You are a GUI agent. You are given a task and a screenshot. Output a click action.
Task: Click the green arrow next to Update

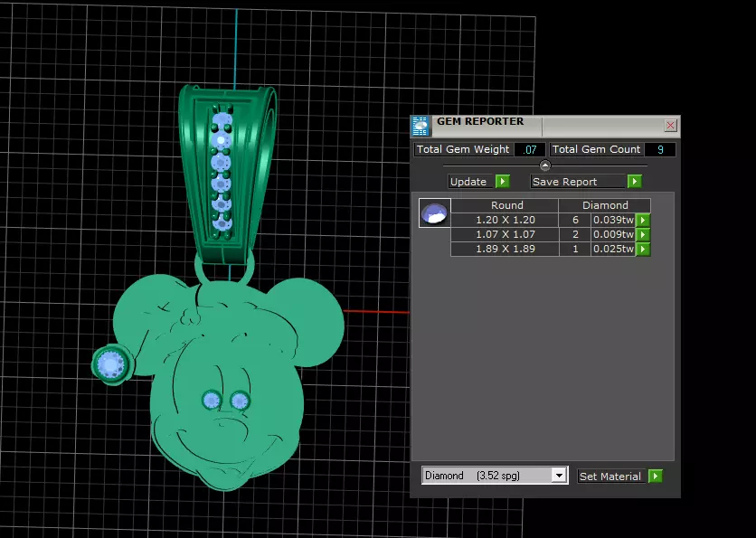(x=503, y=181)
